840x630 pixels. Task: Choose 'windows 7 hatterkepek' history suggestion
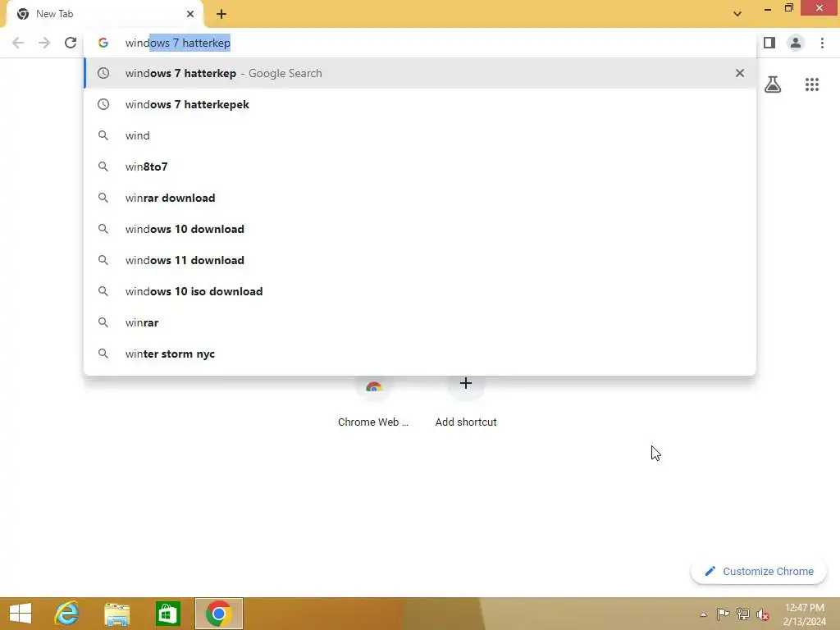420,104
